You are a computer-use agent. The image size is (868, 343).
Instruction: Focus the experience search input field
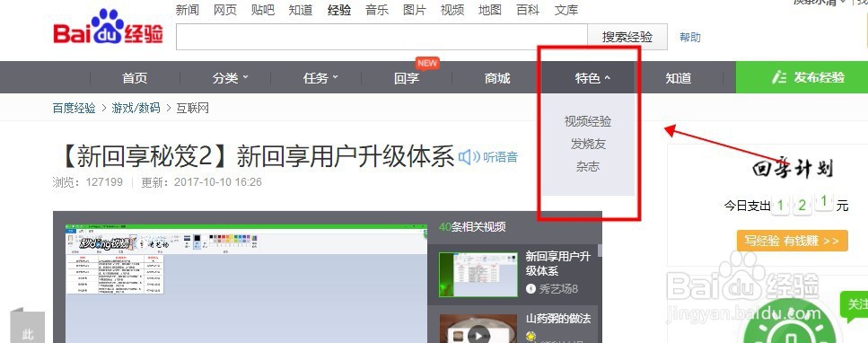coord(381,37)
